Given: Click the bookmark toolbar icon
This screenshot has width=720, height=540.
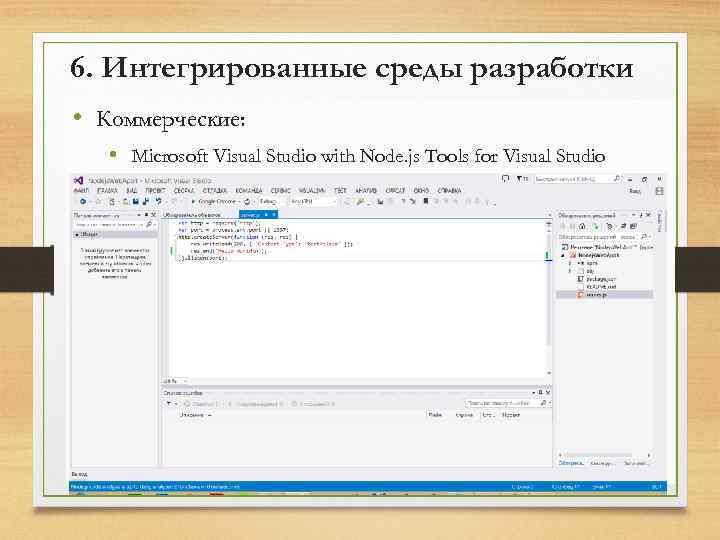Looking at the screenshot, I should 426,202.
